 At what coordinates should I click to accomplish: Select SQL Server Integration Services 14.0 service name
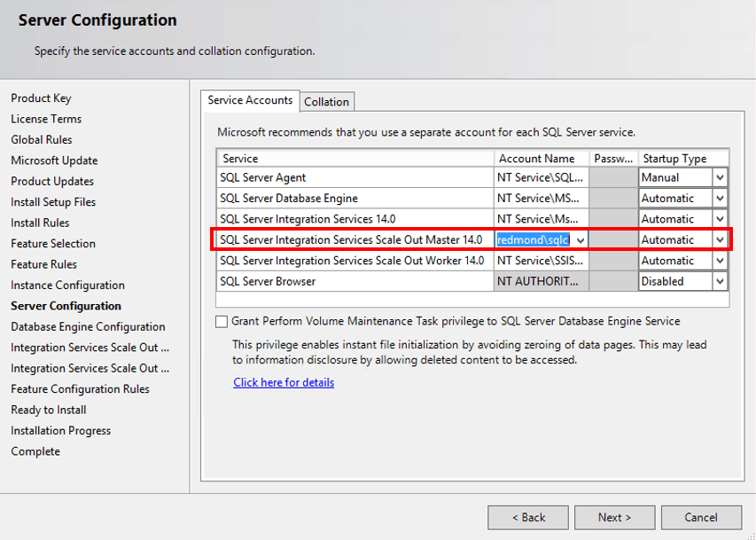(355, 219)
